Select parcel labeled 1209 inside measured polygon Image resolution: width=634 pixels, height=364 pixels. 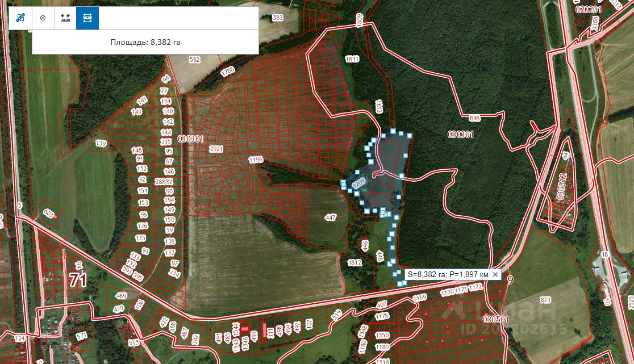358,184
